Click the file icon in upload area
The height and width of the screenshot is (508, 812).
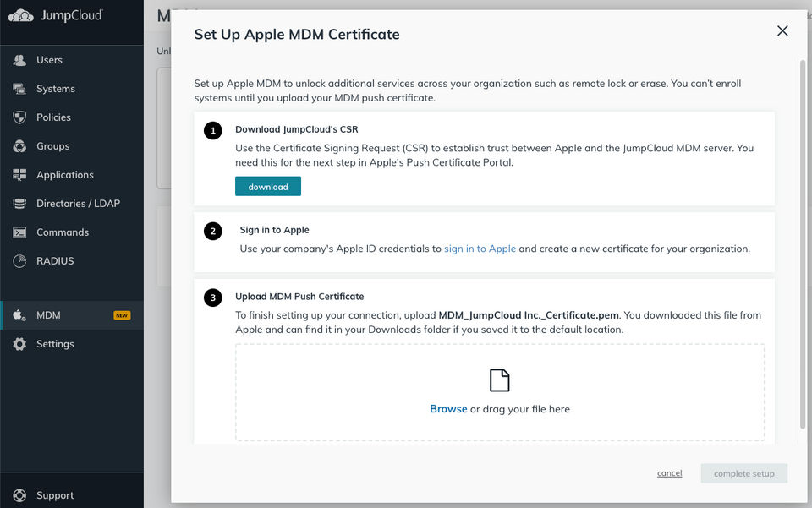tap(500, 380)
